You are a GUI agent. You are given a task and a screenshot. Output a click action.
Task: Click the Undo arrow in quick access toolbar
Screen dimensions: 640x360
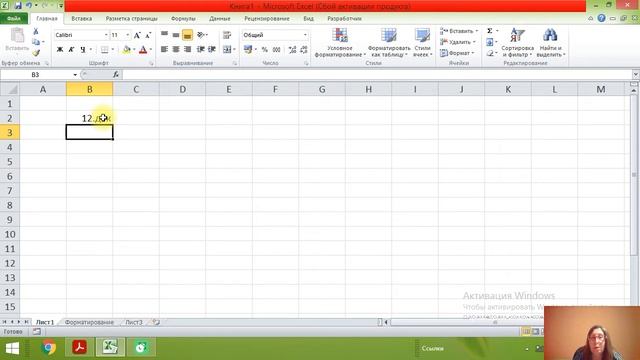point(29,6)
